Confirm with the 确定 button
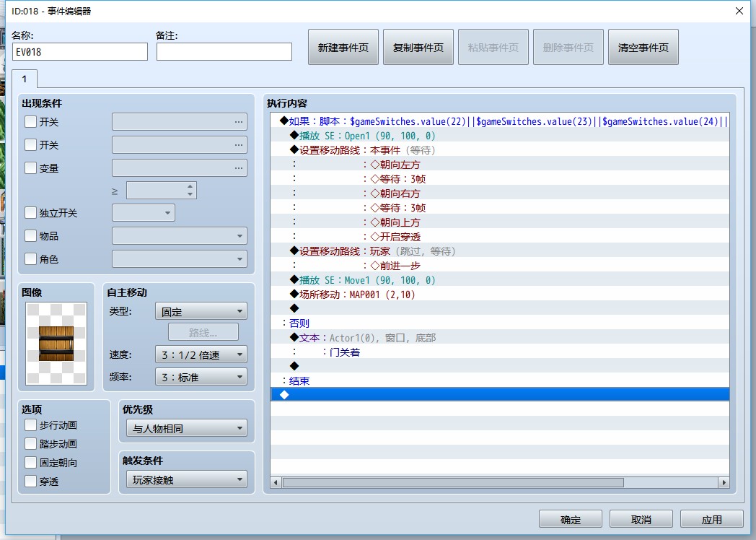Viewport: 756px width, 540px height. 571,519
